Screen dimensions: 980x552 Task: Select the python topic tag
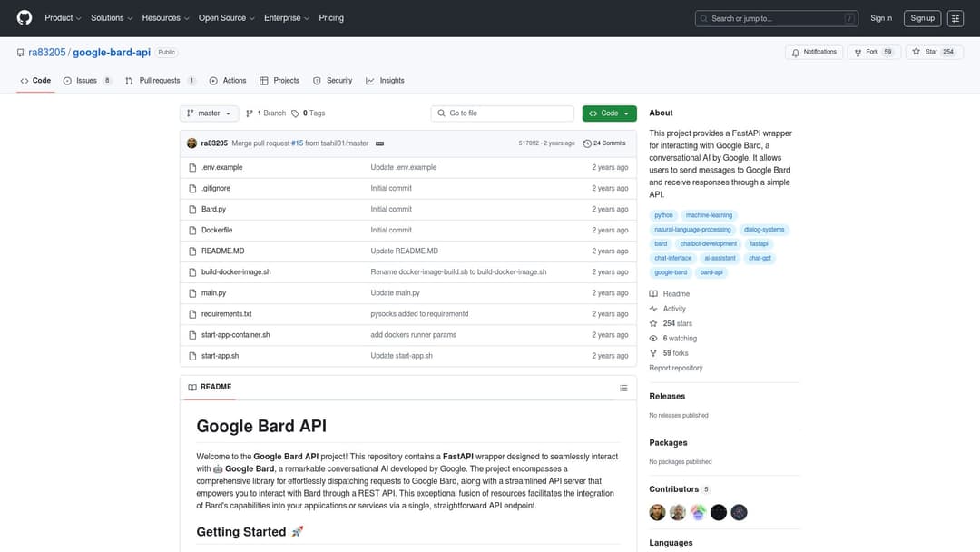pos(663,215)
